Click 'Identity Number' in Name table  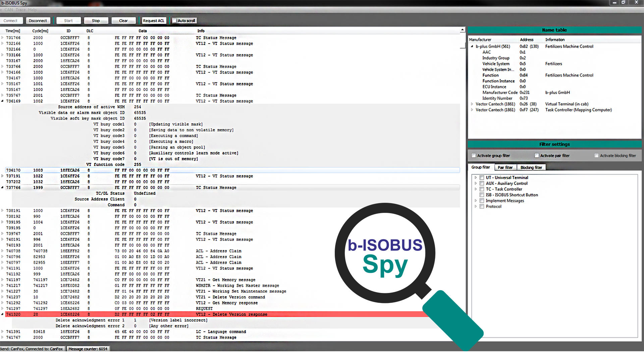click(497, 99)
